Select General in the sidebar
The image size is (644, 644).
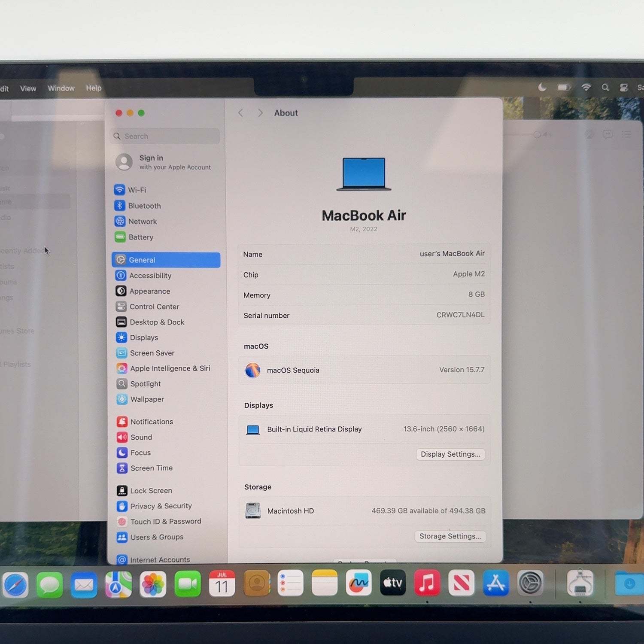point(166,260)
